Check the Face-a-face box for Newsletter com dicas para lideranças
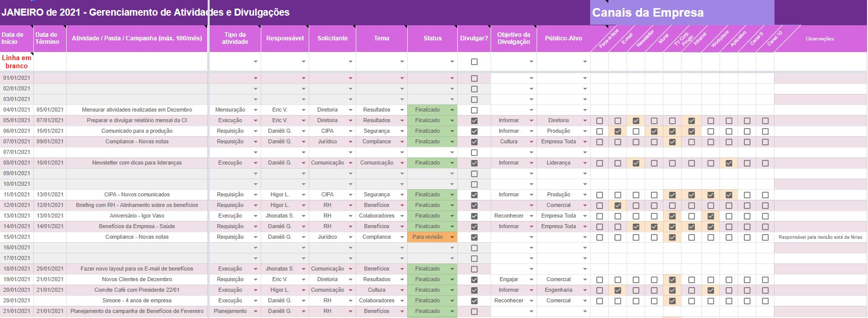The image size is (868, 318). tap(600, 163)
